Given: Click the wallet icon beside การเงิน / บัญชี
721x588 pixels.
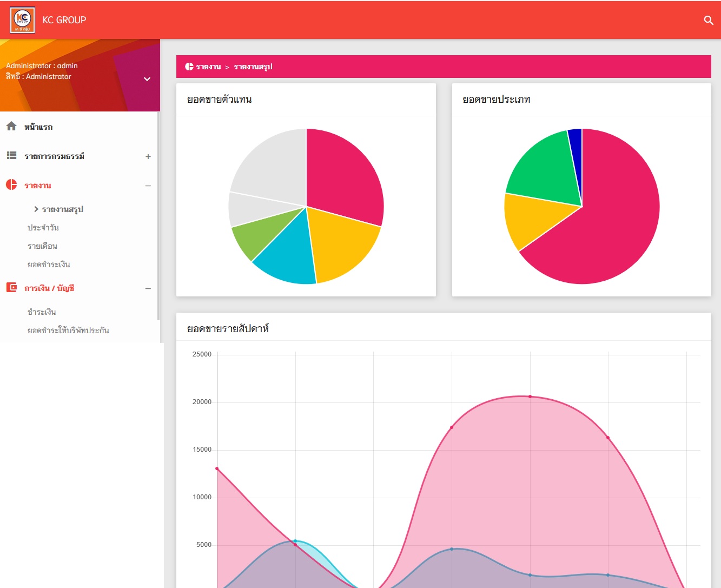Looking at the screenshot, I should pos(11,287).
